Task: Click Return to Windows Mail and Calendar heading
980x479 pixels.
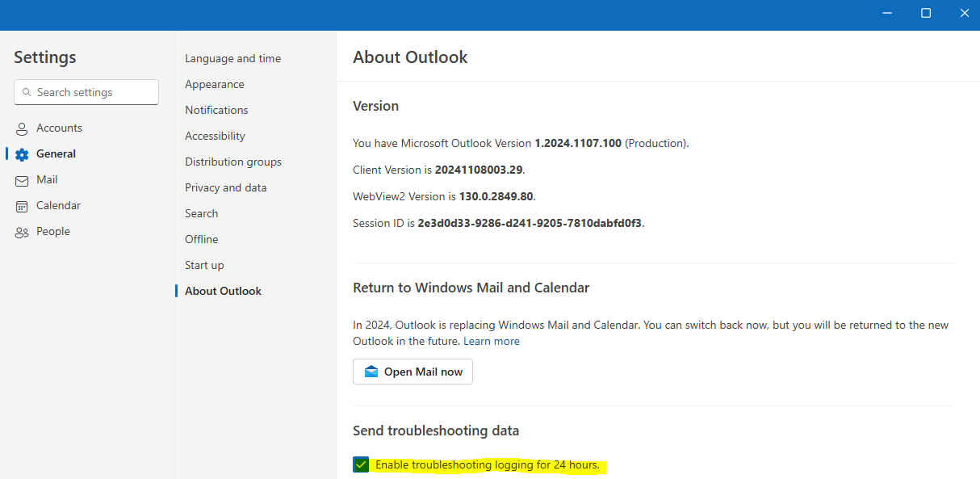Action: [x=471, y=288]
